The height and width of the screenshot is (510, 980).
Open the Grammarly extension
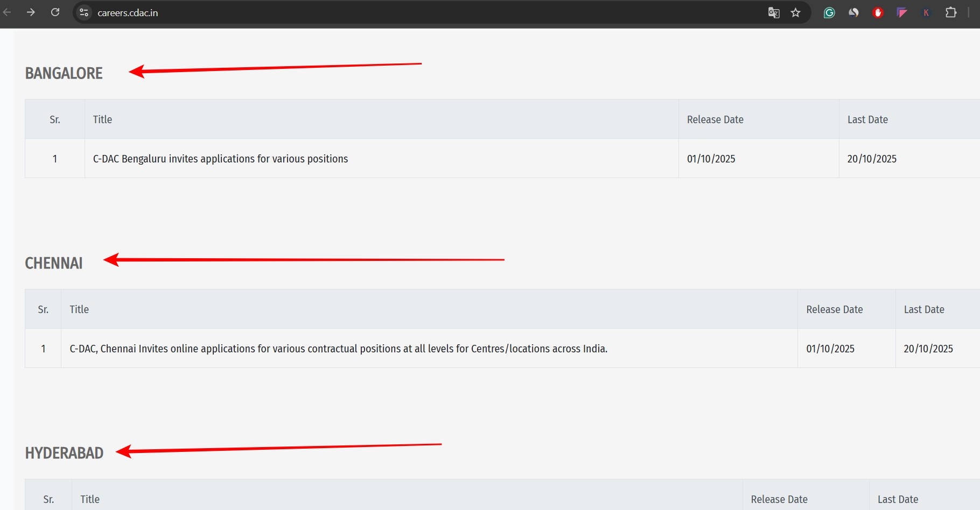coord(829,13)
